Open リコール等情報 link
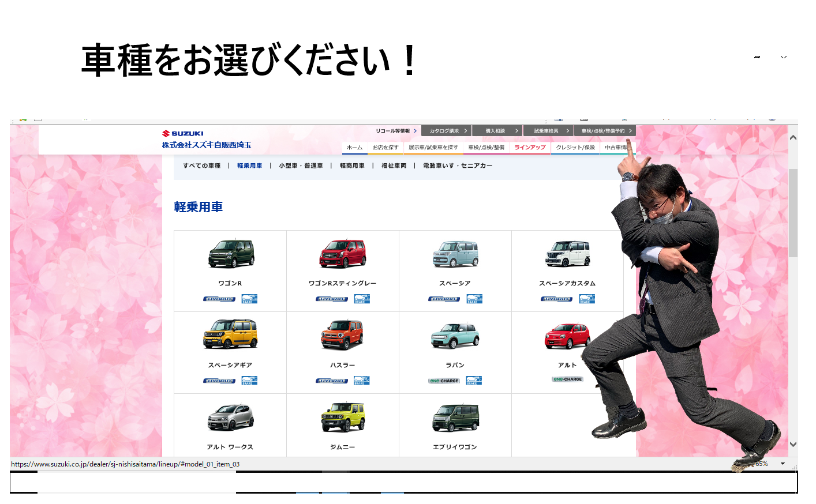The image size is (816, 504). coord(396,131)
